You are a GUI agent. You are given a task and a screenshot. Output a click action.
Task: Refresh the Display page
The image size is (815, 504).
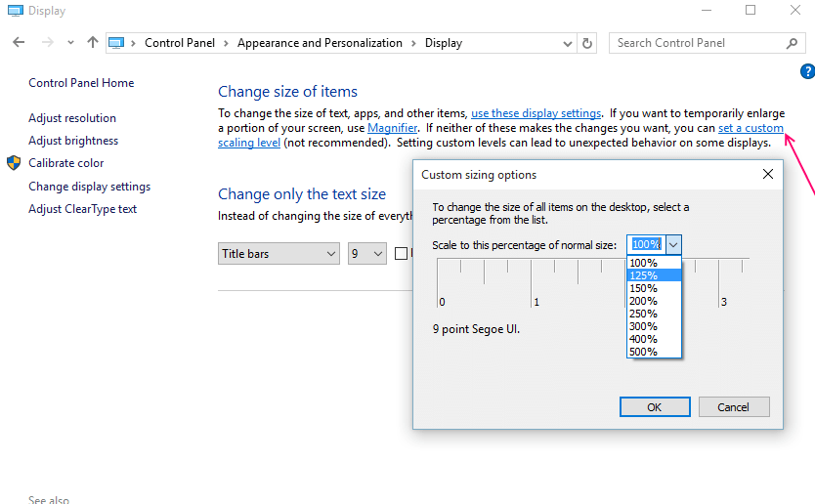pos(587,44)
